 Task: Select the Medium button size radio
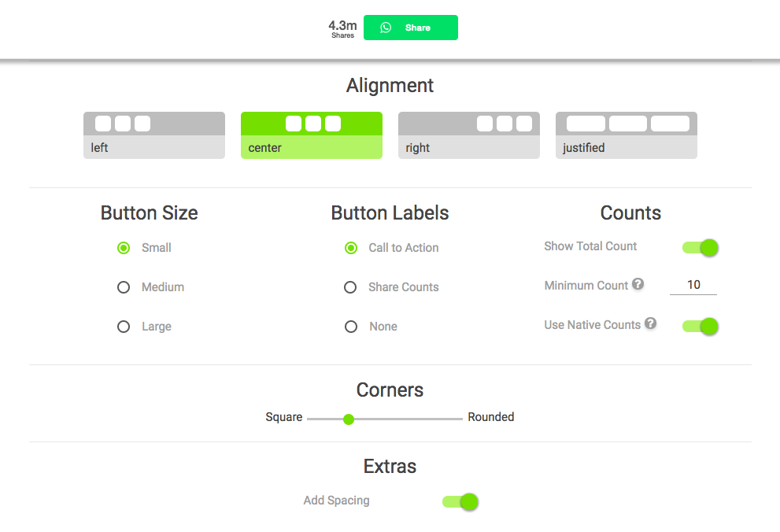tap(124, 287)
